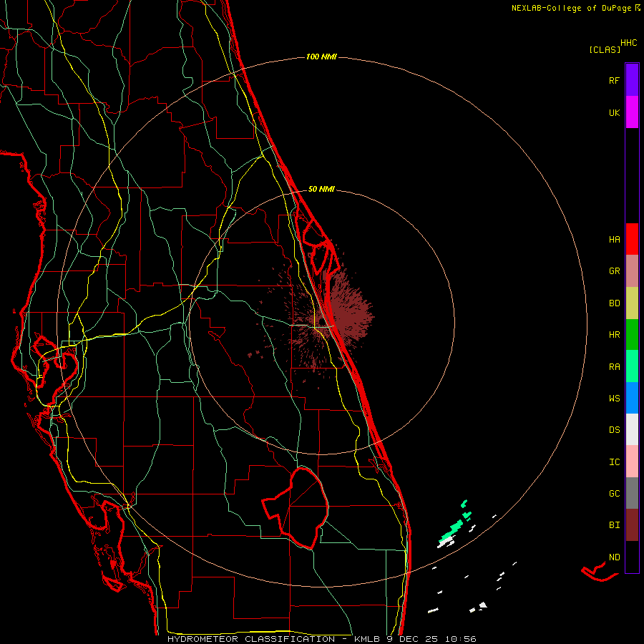
Task: Click the ND black legend swatch
Action: [x=632, y=557]
